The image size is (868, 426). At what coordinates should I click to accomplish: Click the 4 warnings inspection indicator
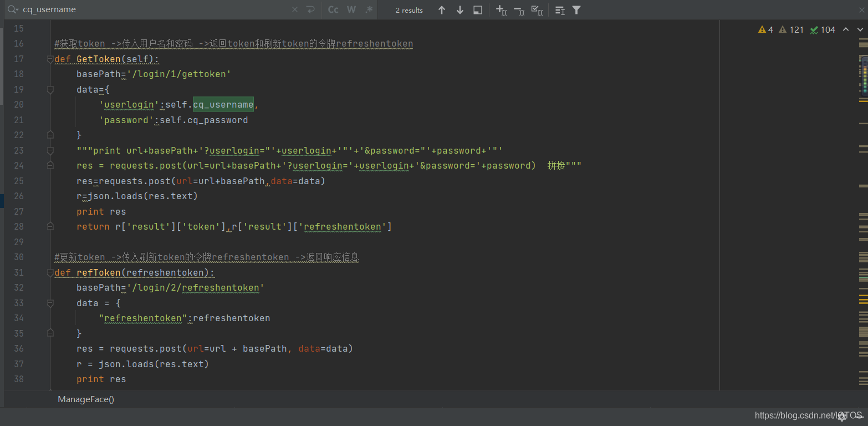point(765,30)
